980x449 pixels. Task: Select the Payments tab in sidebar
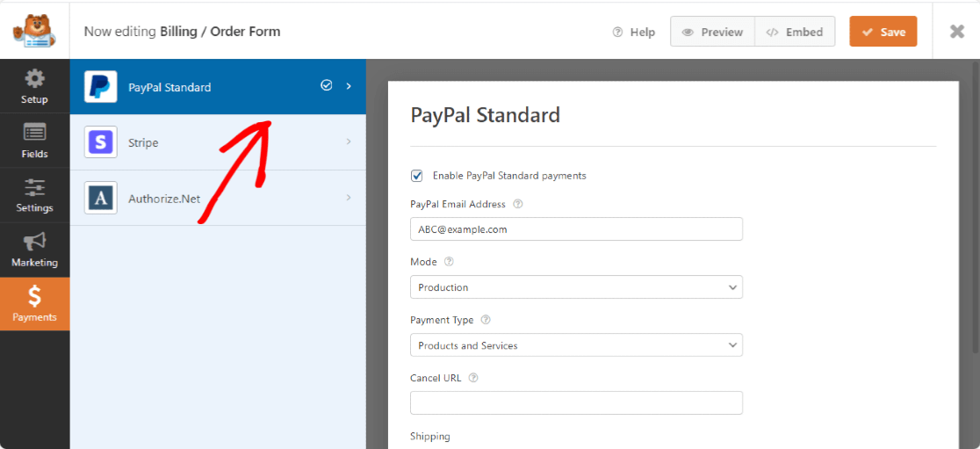(34, 304)
